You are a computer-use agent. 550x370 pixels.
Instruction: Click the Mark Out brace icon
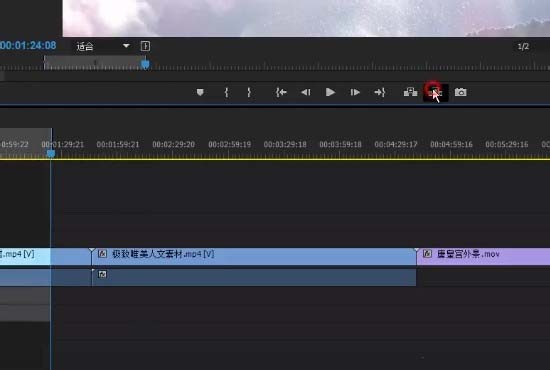click(249, 92)
